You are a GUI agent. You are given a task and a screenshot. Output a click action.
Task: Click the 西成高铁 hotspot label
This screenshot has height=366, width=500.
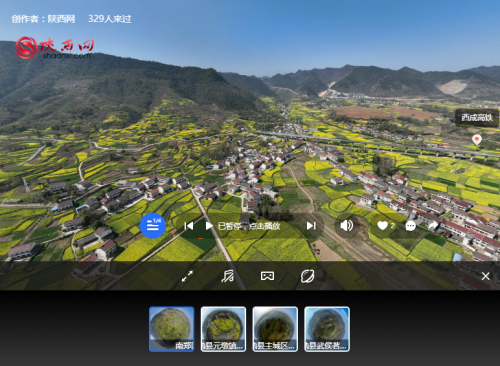pyautogui.click(x=477, y=118)
